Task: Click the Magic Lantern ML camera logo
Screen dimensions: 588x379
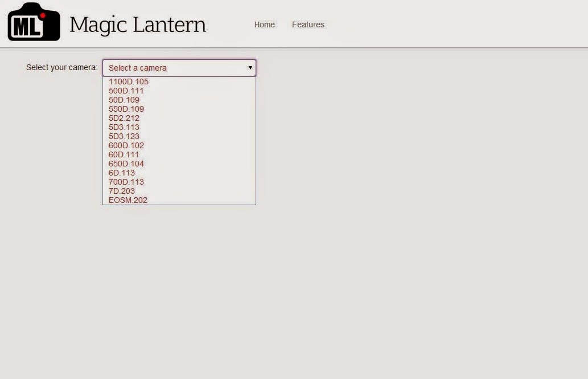Action: (34, 22)
